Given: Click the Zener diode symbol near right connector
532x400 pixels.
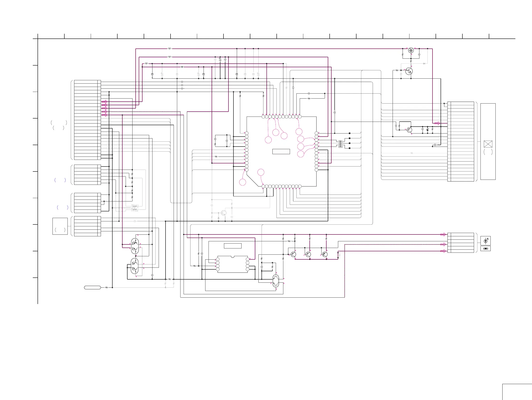Looking at the screenshot, I should (427, 130).
